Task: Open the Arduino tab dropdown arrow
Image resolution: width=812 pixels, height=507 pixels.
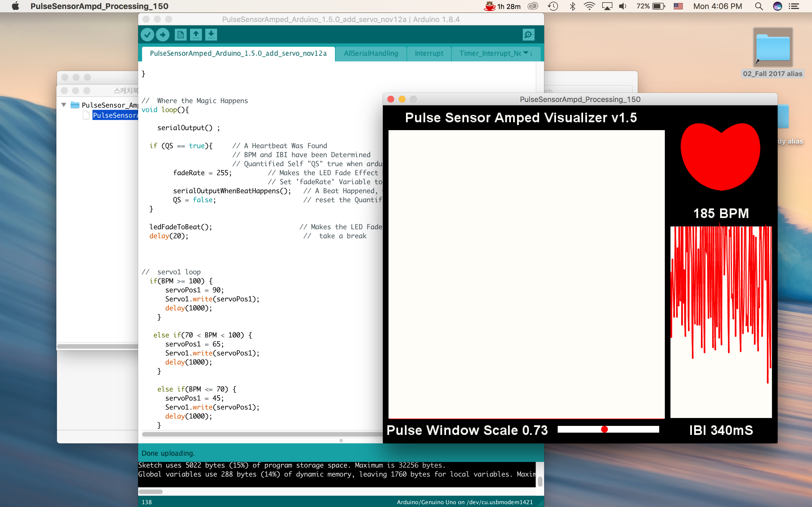Action: point(526,53)
